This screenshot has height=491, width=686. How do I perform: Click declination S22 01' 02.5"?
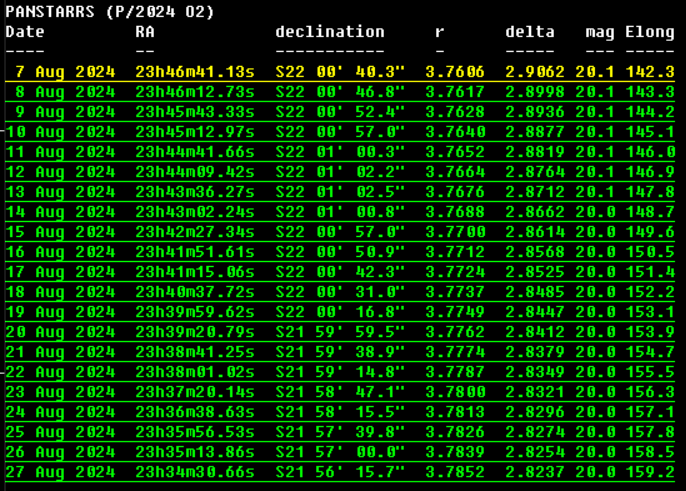pos(340,192)
